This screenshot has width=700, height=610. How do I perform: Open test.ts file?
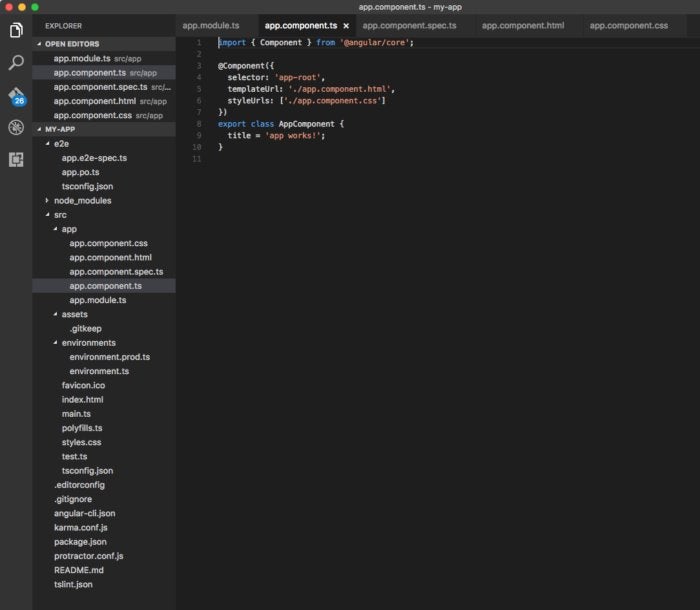click(x=104, y=456)
